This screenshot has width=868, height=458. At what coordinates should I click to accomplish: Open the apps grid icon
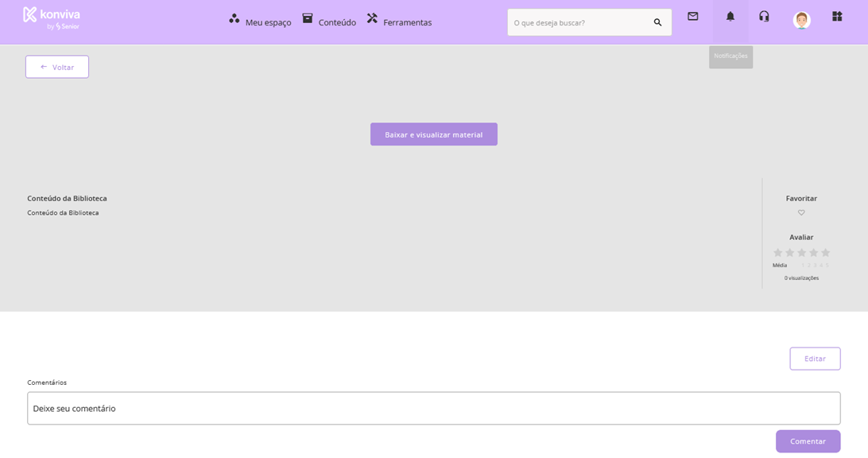click(x=837, y=16)
